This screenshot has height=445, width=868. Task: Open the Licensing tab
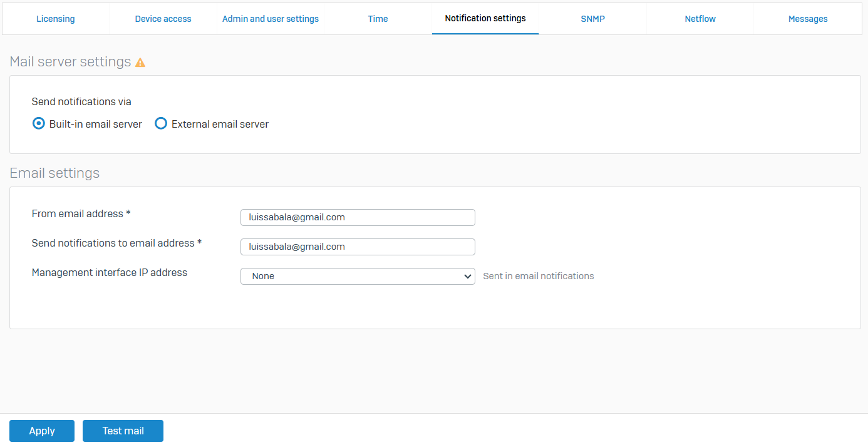click(x=56, y=19)
